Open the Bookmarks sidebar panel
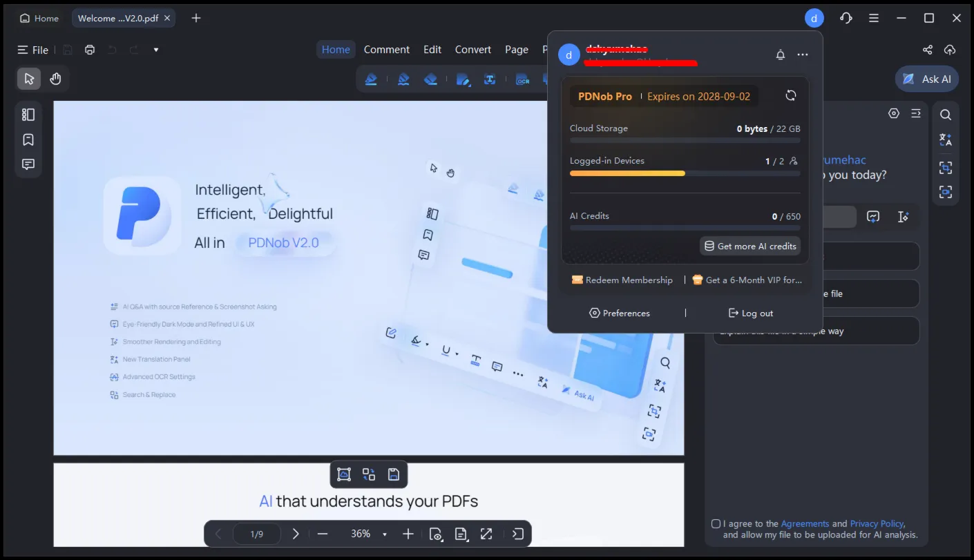 (28, 139)
